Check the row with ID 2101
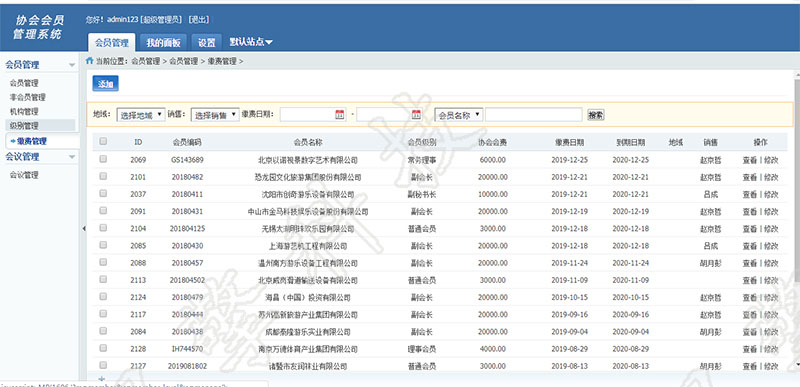Image resolution: width=800 pixels, height=387 pixels. tap(103, 176)
